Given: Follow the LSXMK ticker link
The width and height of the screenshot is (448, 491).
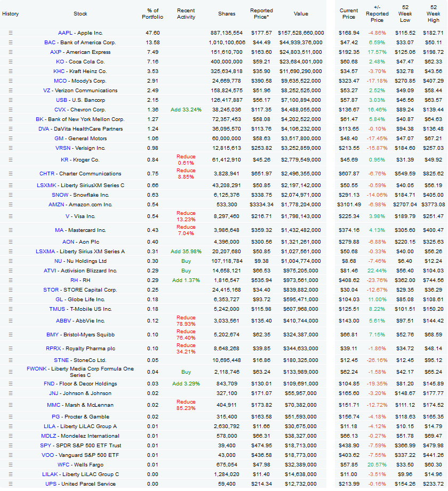Looking at the screenshot, I should pos(46,186).
